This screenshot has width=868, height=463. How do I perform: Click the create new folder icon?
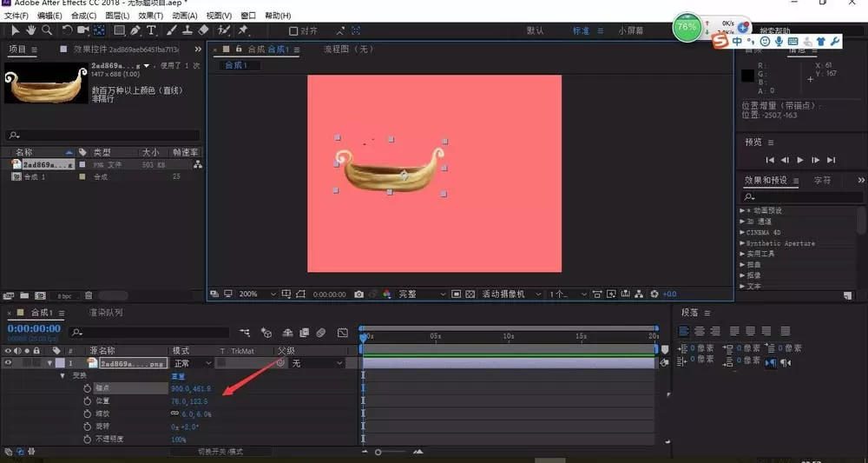coord(24,295)
